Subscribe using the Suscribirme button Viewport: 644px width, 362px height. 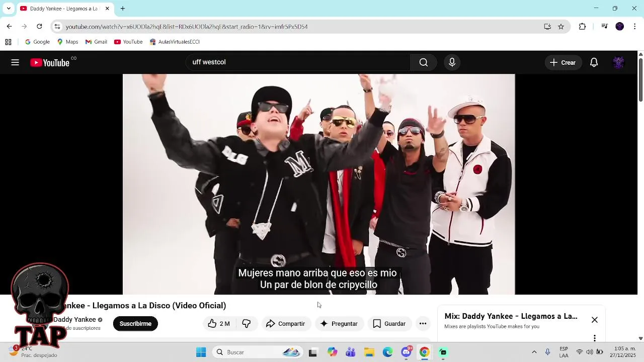tap(135, 324)
